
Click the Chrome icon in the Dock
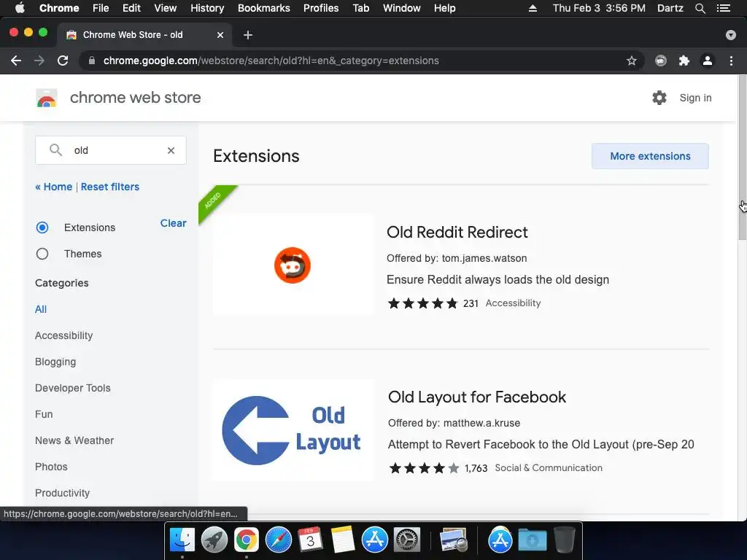pos(246,540)
